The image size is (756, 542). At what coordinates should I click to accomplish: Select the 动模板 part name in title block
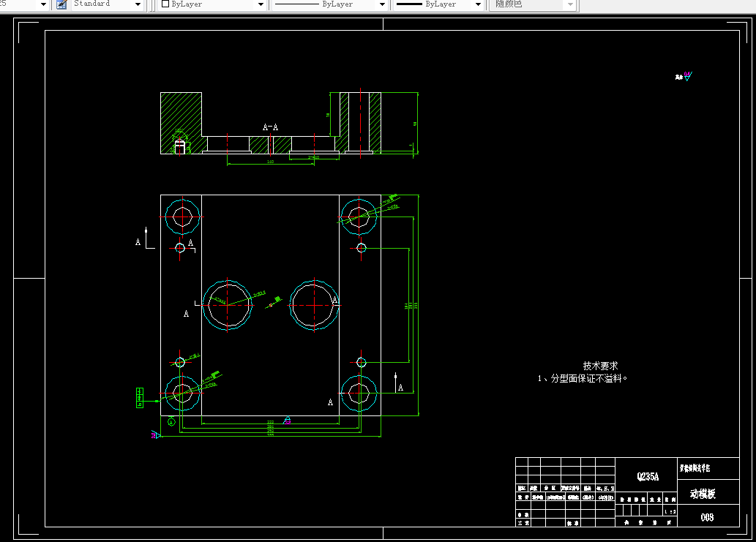tap(703, 494)
